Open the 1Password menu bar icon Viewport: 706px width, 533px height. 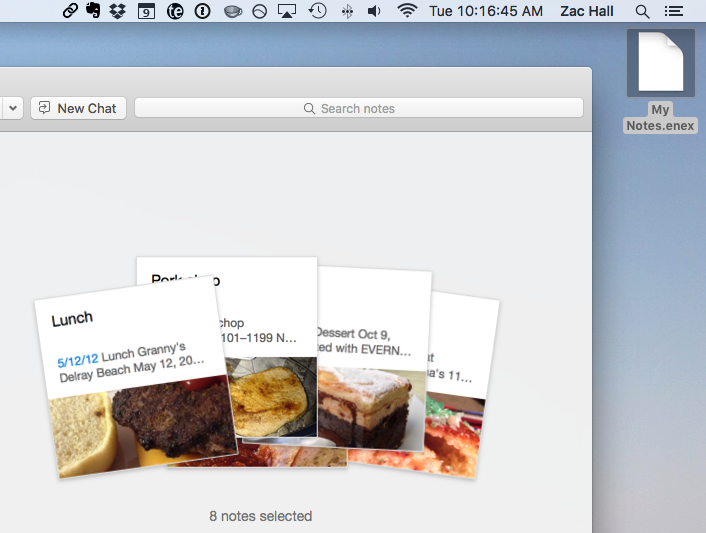(202, 11)
